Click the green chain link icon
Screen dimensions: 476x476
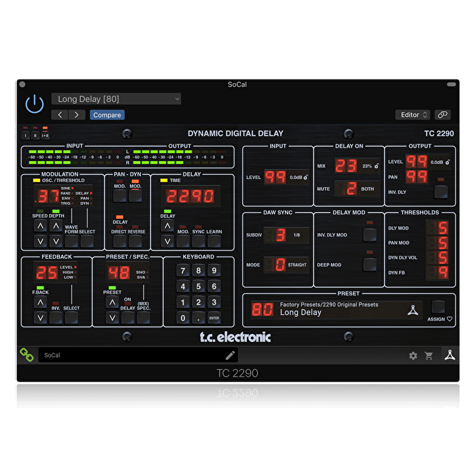pos(27,354)
